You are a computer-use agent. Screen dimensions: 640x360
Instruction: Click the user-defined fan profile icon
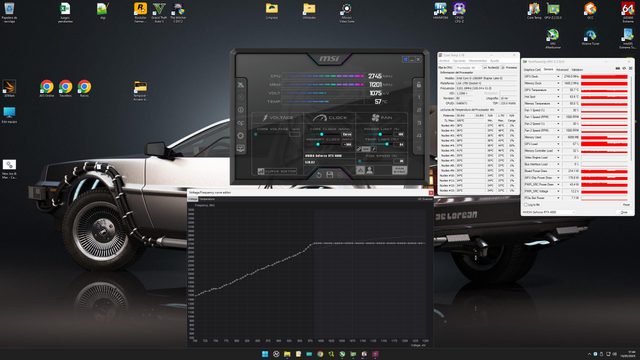coord(370,170)
